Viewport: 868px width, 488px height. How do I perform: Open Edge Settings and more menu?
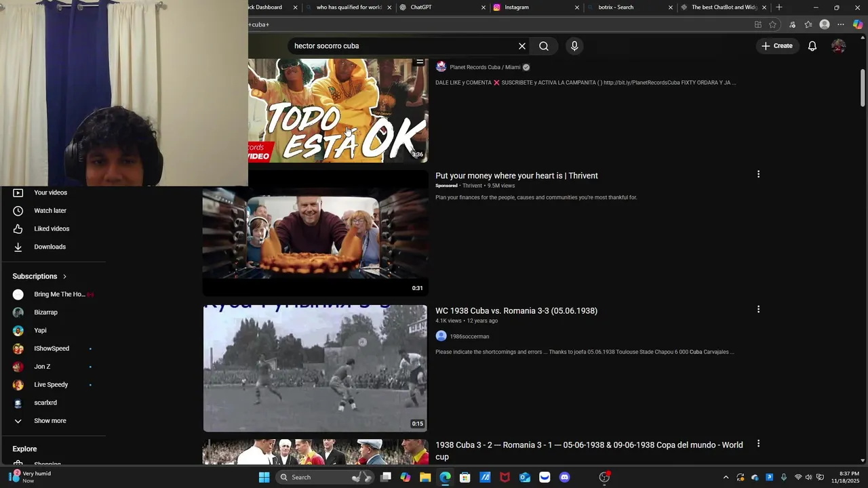point(841,24)
